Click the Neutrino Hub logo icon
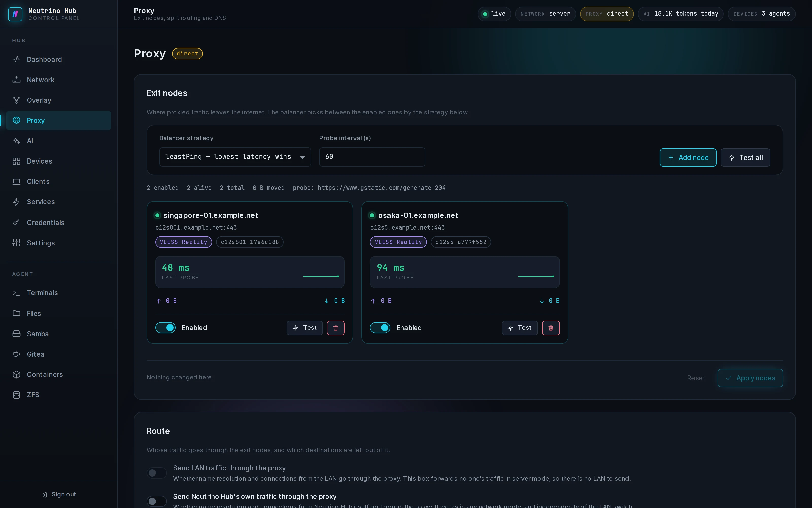The height and width of the screenshot is (508, 812). point(15,14)
